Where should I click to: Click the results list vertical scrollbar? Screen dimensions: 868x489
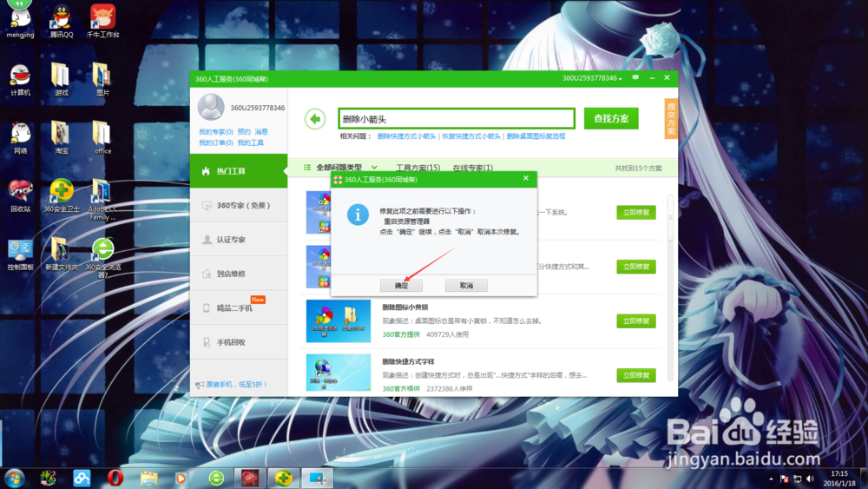coord(670,218)
